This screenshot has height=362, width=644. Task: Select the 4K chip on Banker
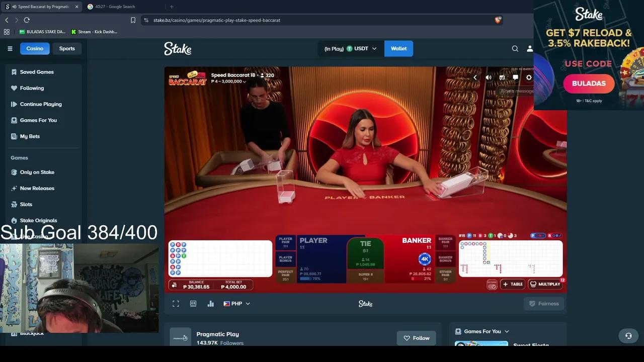424,259
